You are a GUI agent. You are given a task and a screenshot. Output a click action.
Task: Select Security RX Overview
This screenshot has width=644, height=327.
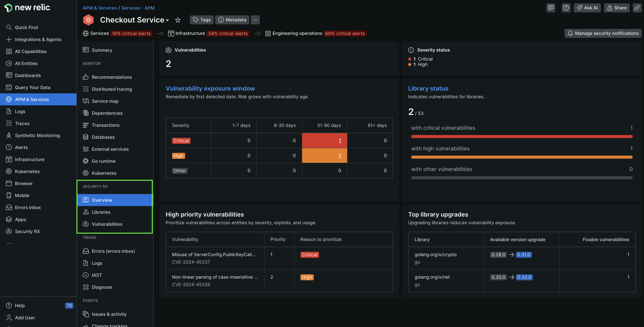click(115, 200)
